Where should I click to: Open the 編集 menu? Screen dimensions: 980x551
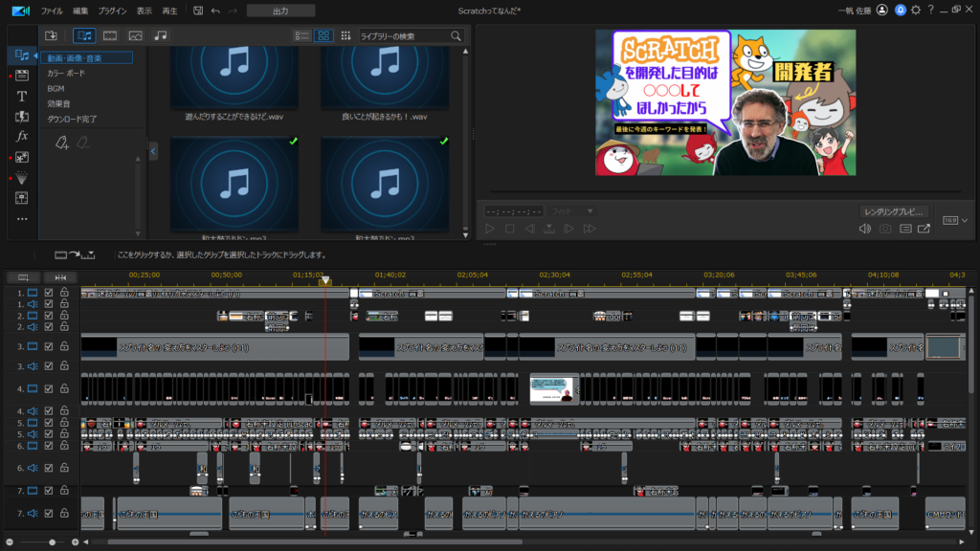(x=80, y=11)
